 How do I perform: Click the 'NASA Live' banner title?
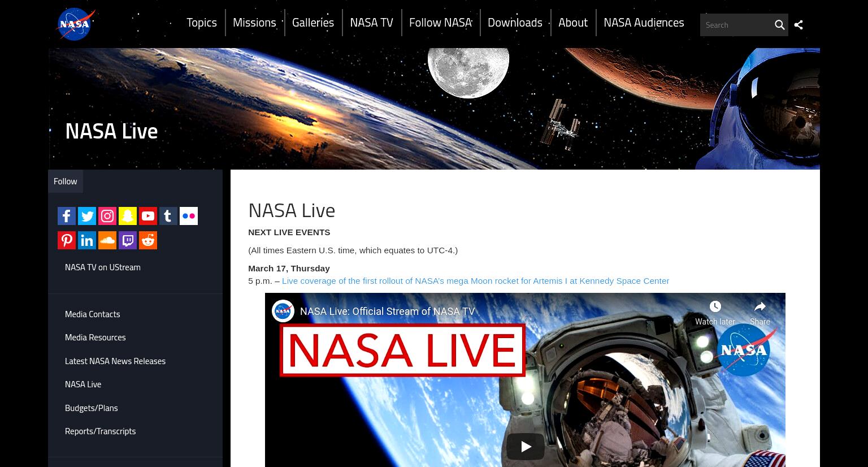(111, 131)
